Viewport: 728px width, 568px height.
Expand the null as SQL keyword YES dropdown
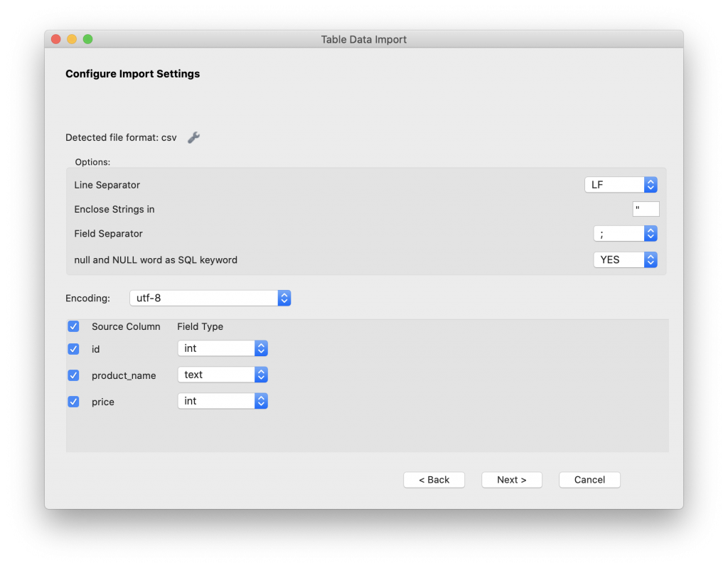pyautogui.click(x=625, y=259)
